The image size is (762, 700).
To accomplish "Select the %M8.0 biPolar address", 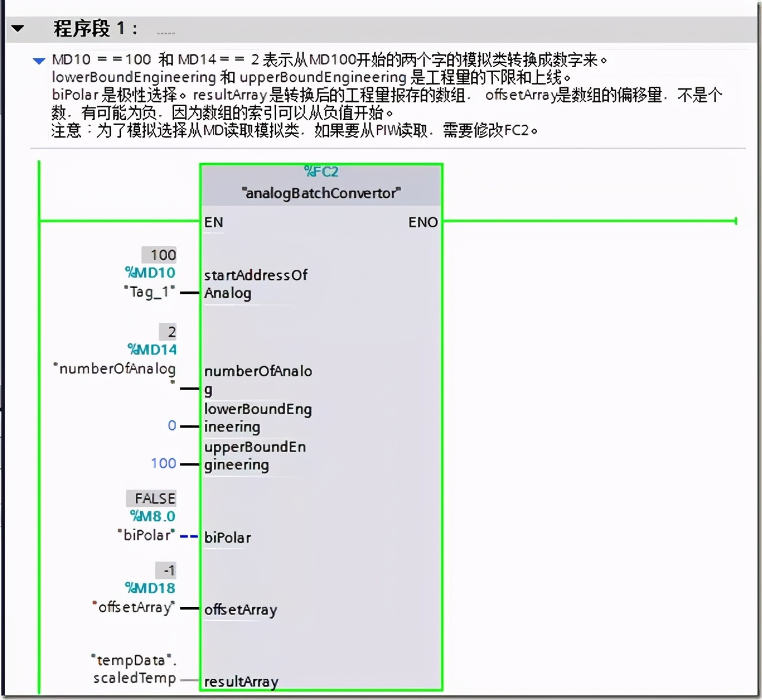I will (x=153, y=516).
